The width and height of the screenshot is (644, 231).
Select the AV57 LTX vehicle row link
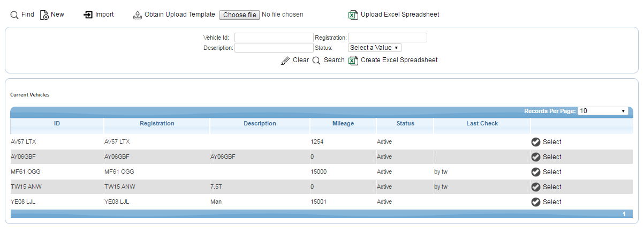(552, 142)
